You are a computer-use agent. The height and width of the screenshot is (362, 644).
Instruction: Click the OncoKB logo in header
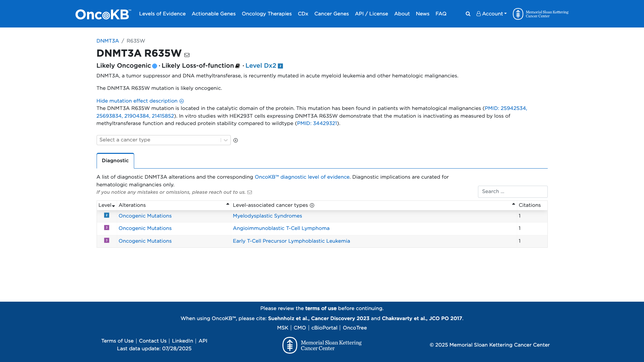[x=103, y=14]
